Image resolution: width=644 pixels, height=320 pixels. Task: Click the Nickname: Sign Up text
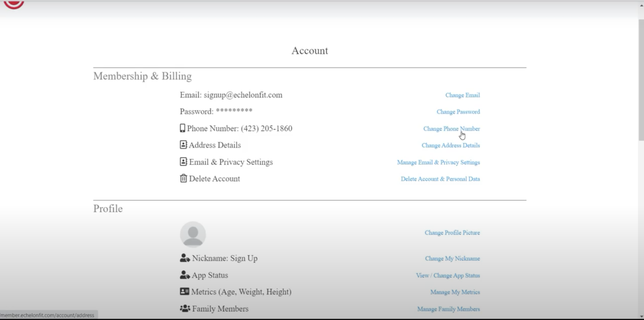click(225, 258)
